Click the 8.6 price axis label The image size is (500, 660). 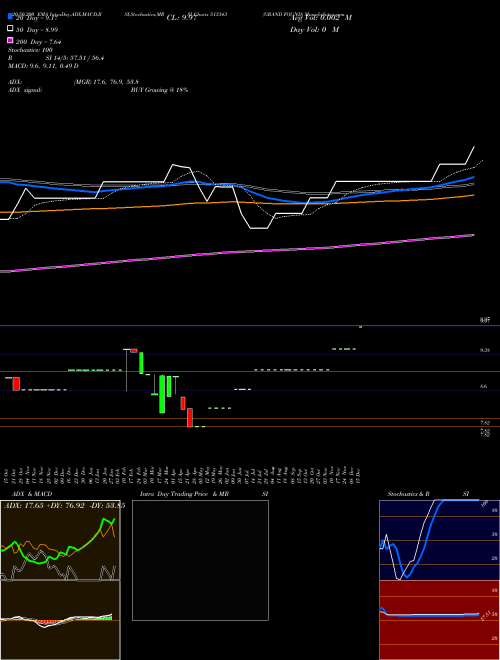click(x=484, y=386)
